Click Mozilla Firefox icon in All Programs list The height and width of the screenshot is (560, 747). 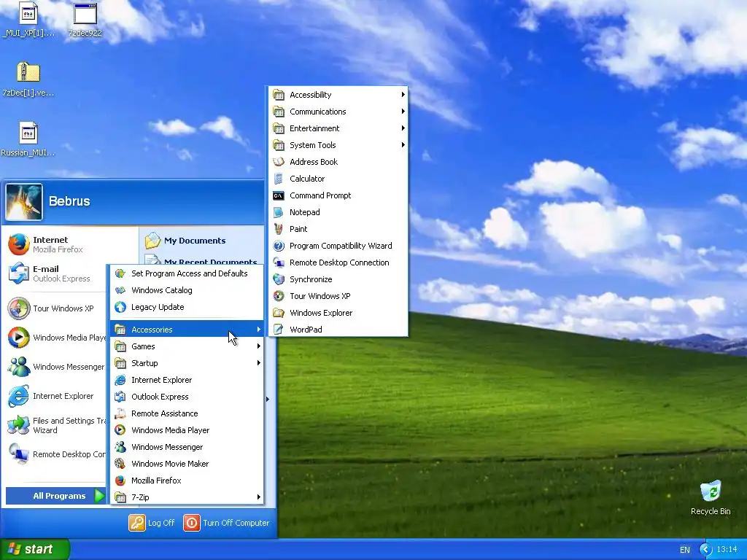[120, 481]
